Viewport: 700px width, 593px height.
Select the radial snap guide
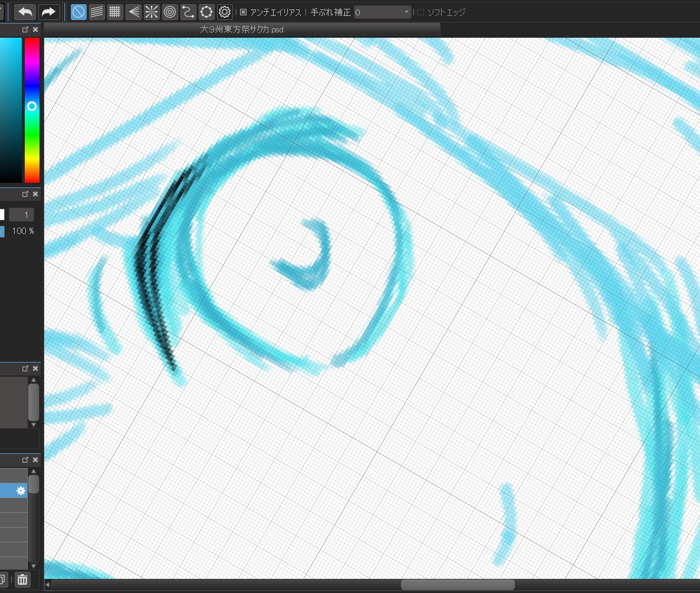click(152, 12)
